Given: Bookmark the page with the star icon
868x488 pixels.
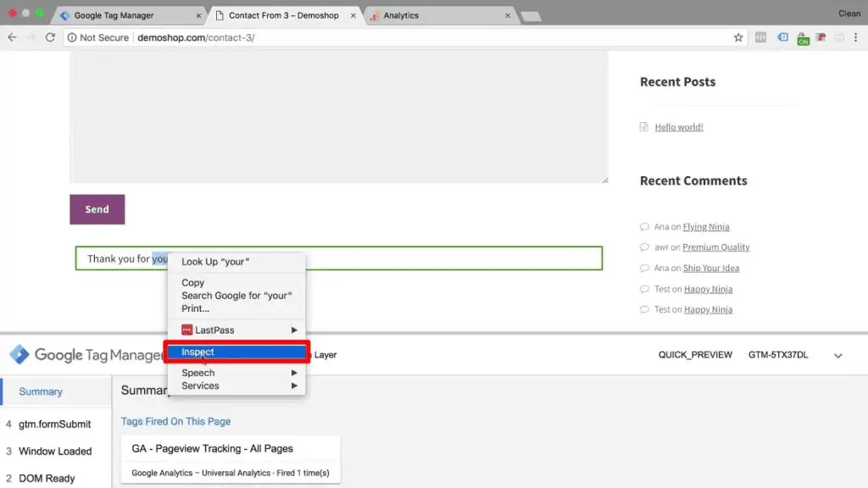Looking at the screenshot, I should click(x=737, y=37).
